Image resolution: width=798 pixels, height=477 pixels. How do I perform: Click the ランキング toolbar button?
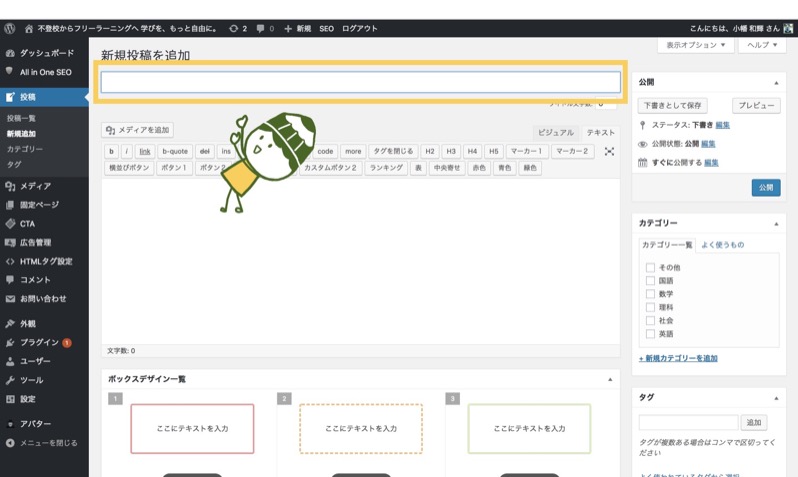pos(386,167)
